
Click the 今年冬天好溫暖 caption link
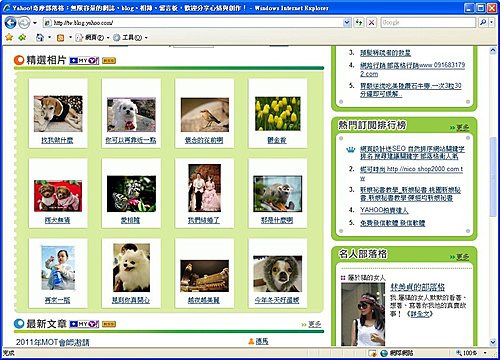pyautogui.click(x=277, y=300)
